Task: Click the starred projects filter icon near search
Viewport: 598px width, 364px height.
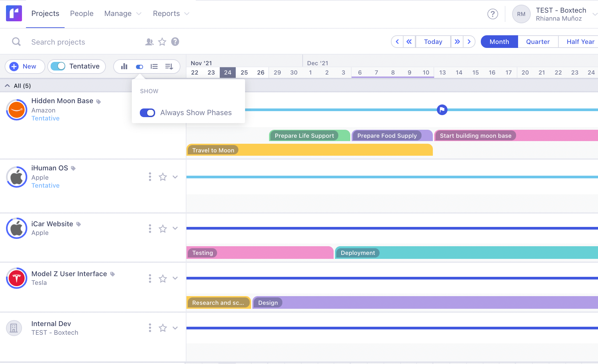Action: (162, 42)
